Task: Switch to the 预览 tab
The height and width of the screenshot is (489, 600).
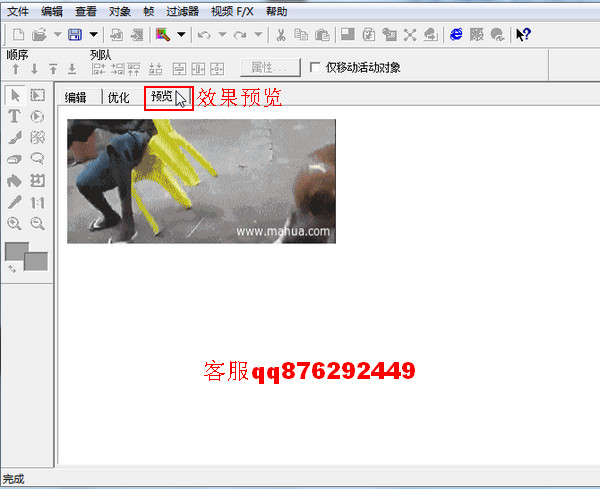Action: coord(168,97)
